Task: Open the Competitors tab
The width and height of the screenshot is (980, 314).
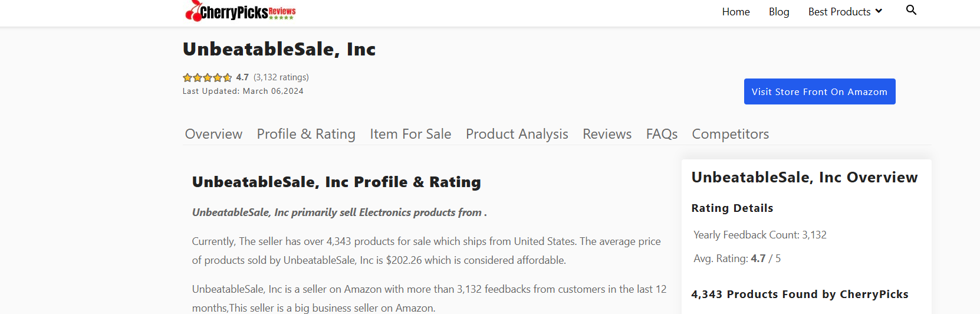Action: tap(730, 134)
